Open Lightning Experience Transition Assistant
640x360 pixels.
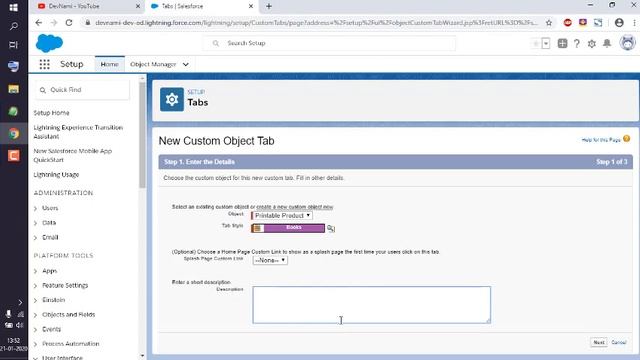pos(78,132)
